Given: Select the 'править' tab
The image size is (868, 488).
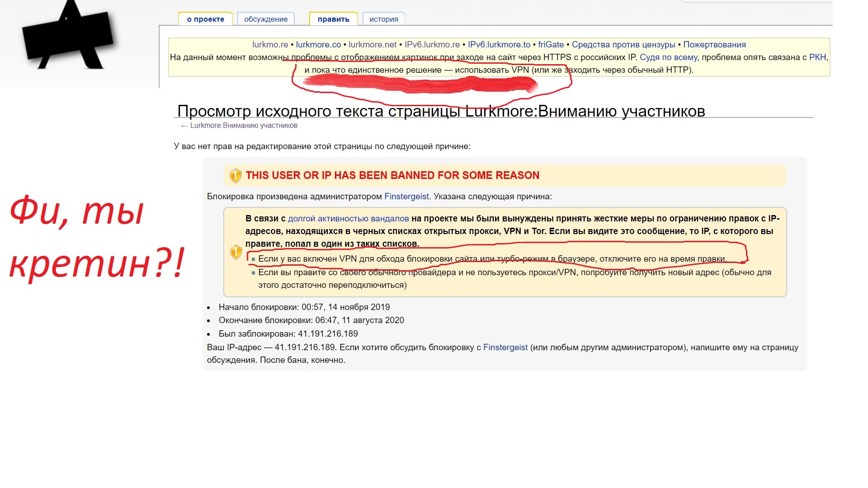Looking at the screenshot, I should [333, 19].
